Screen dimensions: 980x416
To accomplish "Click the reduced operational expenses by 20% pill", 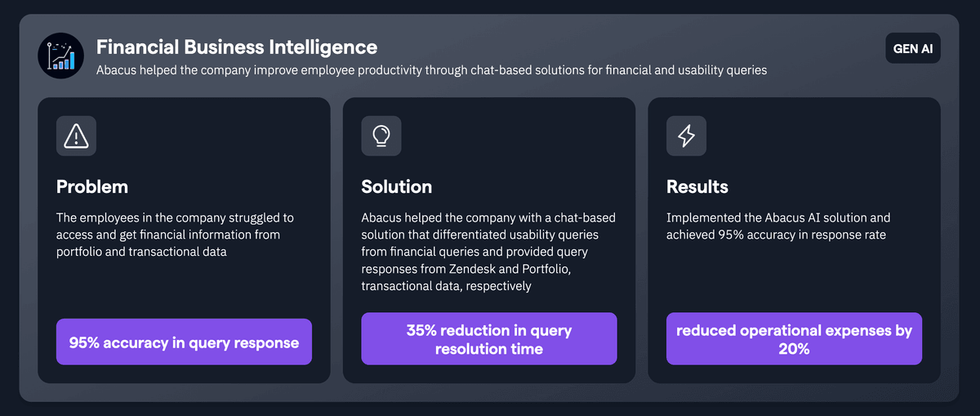I will (x=794, y=339).
